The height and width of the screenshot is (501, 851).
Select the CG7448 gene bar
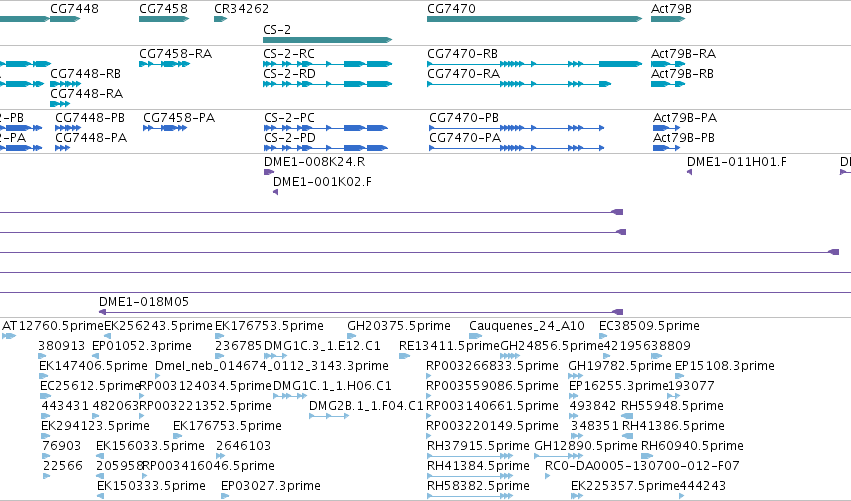click(x=65, y=19)
